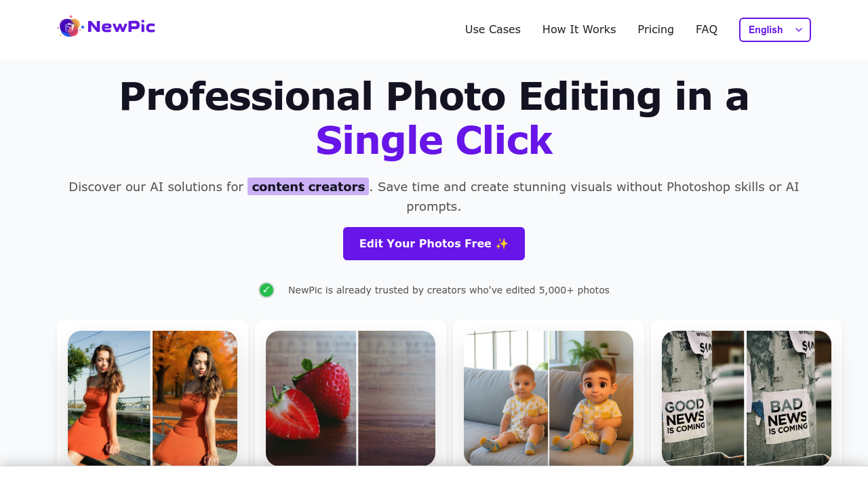The image size is (868, 488).
Task: Click the NewPic logo icon
Action: coord(70,26)
